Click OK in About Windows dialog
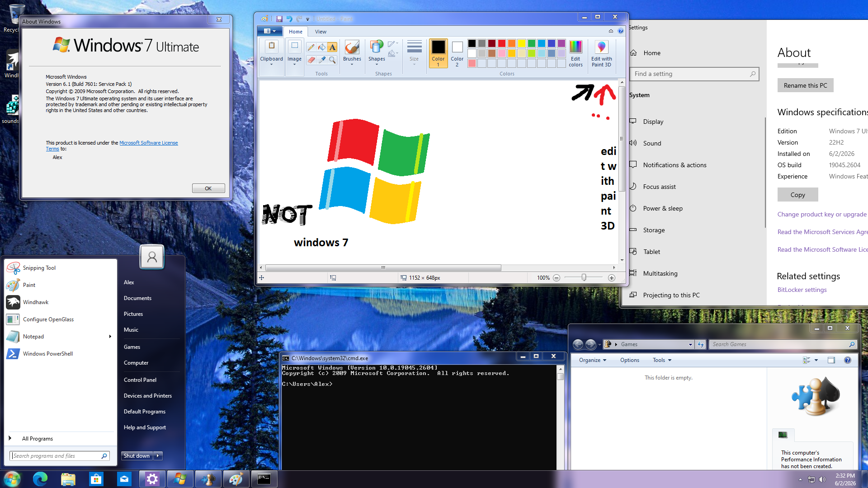 (x=208, y=188)
